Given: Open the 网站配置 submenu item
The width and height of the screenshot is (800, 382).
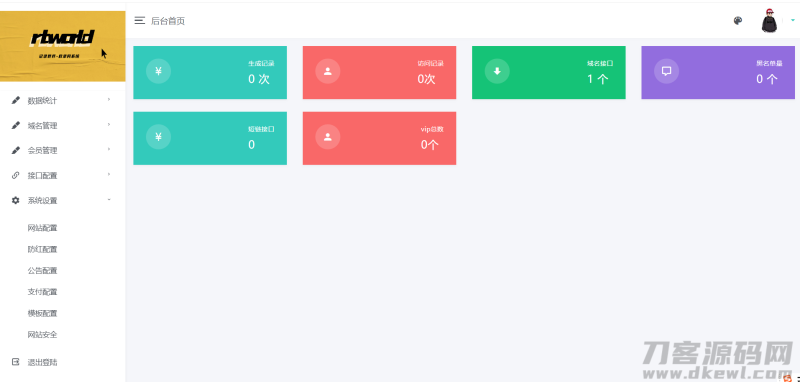Looking at the screenshot, I should (x=42, y=228).
